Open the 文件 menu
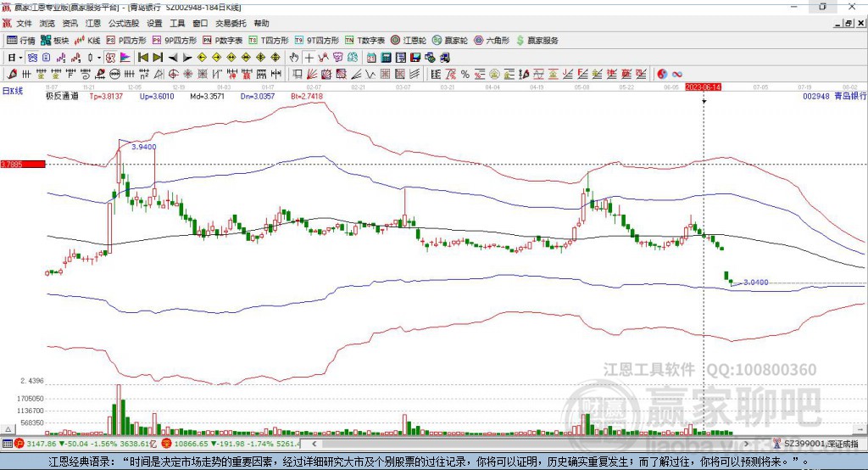 pos(25,23)
